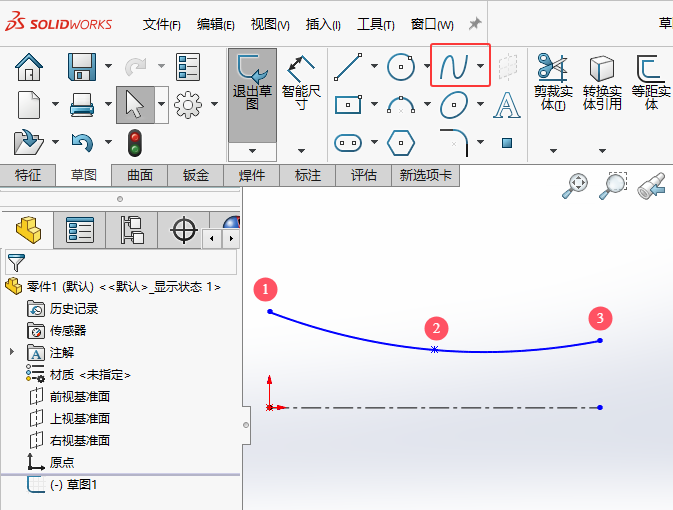The image size is (673, 510).
Task: Click Zoom to Area icon
Action: coord(613,185)
